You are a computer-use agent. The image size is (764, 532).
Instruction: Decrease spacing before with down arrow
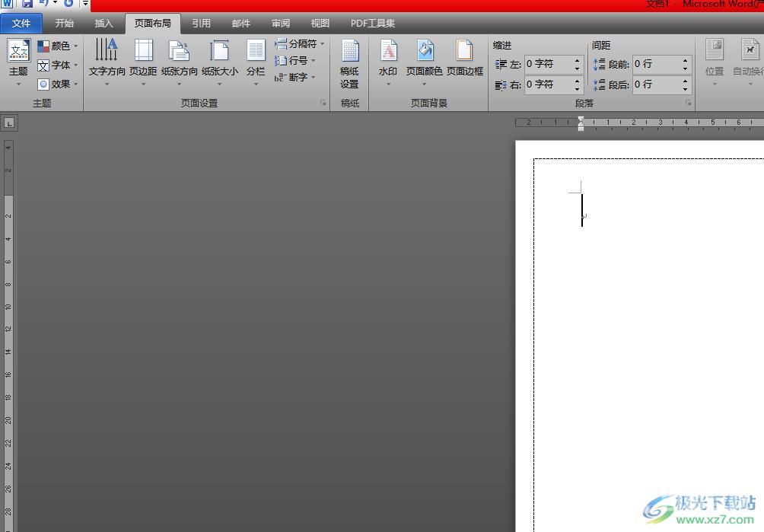(685, 68)
